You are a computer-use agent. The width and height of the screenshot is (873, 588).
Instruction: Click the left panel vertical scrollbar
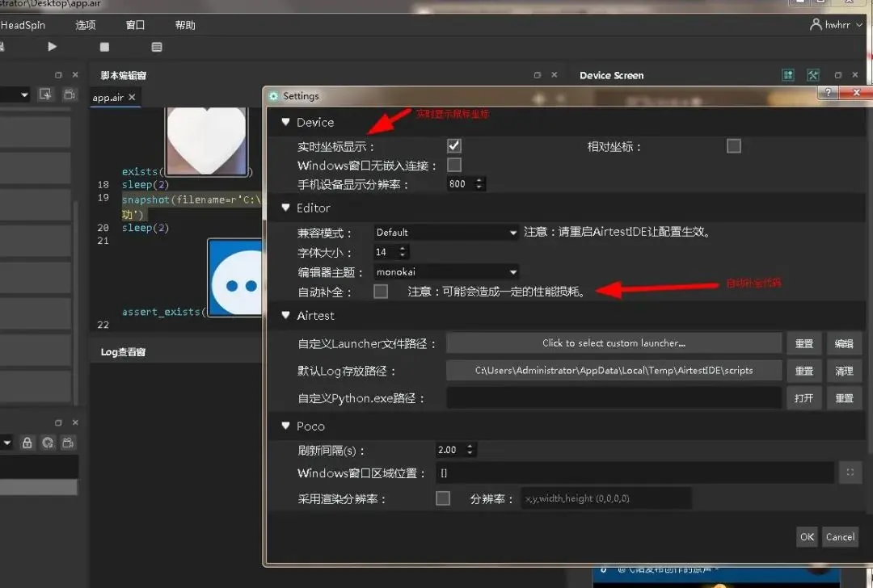pos(76,303)
